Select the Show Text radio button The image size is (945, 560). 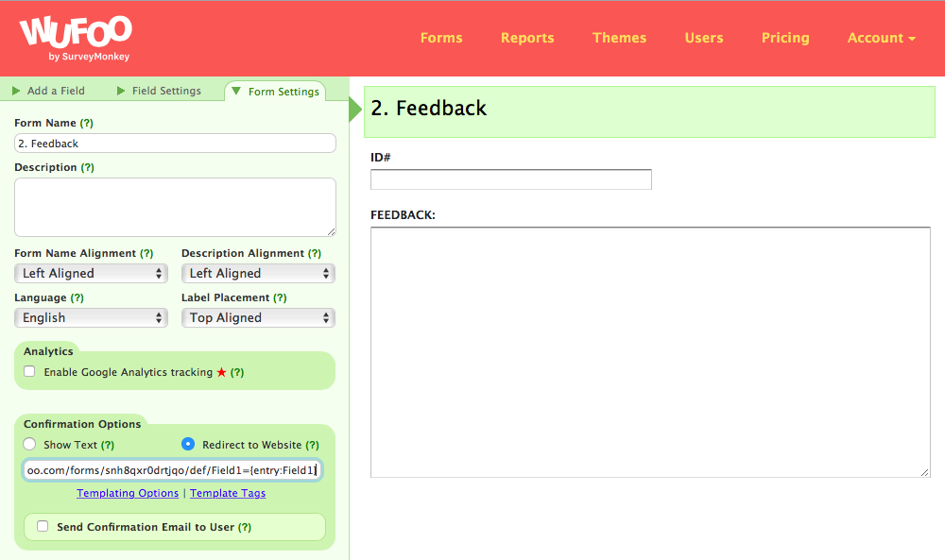pos(29,445)
